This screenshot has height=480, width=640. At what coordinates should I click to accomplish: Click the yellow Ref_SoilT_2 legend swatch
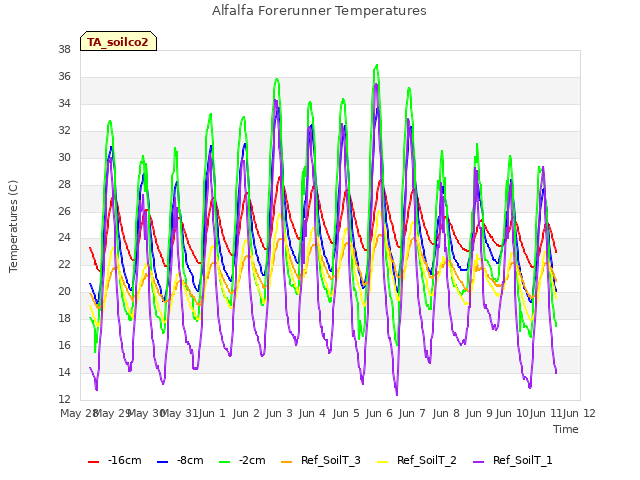[382, 462]
